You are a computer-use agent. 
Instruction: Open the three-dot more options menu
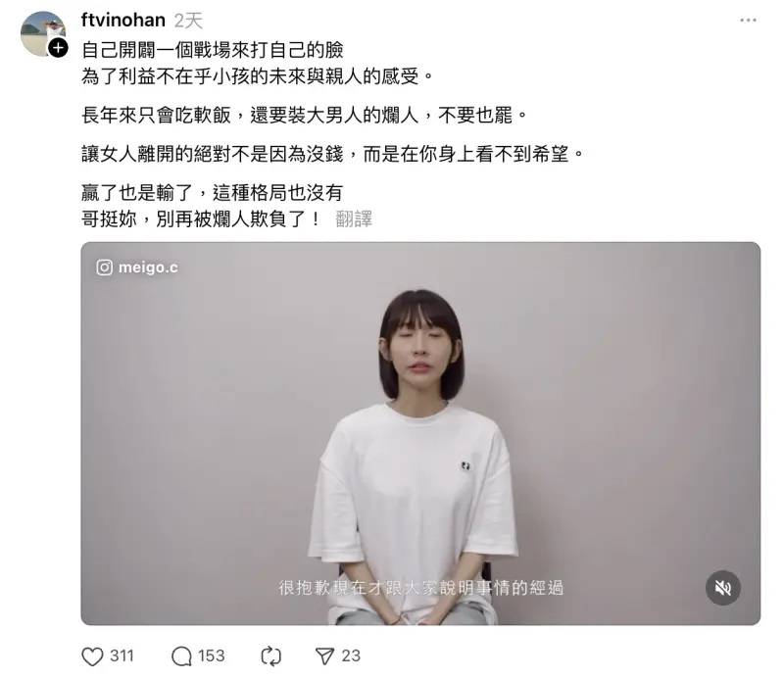pos(748,21)
